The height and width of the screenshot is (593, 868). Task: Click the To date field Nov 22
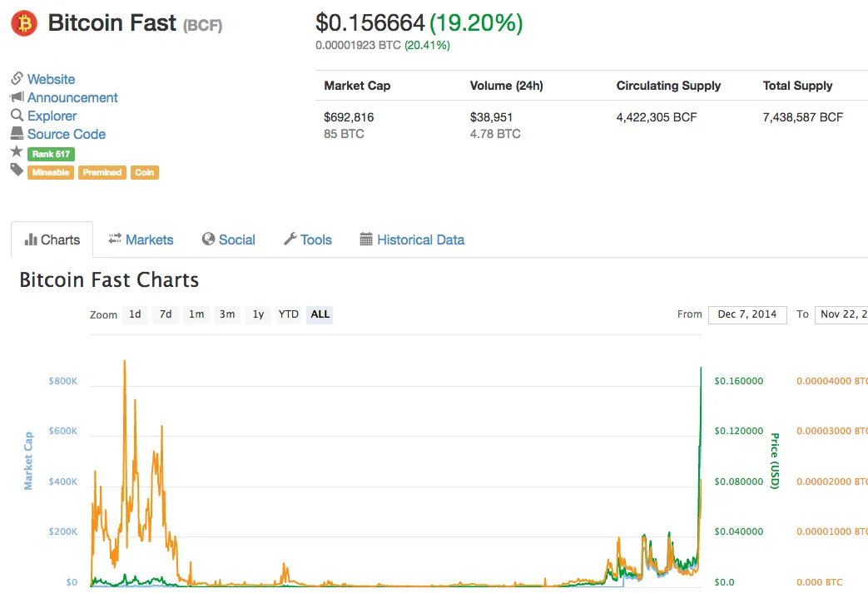click(841, 314)
